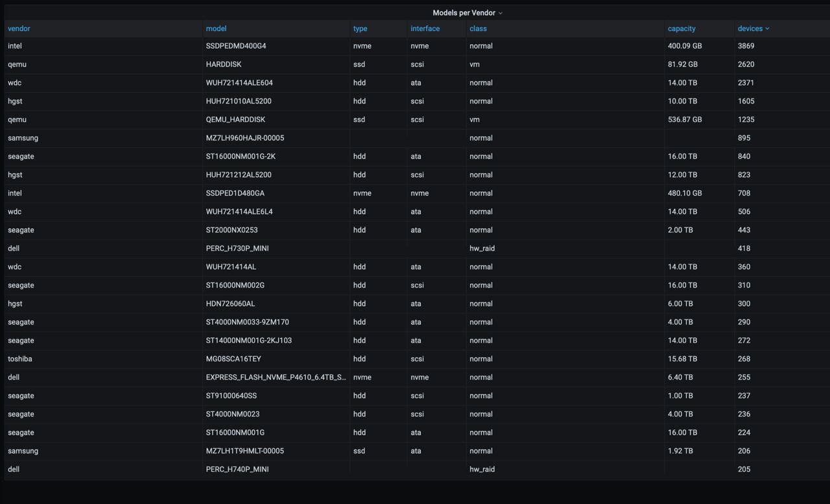830x504 pixels.
Task: Sort table by interface column header
Action: pyautogui.click(x=425, y=29)
